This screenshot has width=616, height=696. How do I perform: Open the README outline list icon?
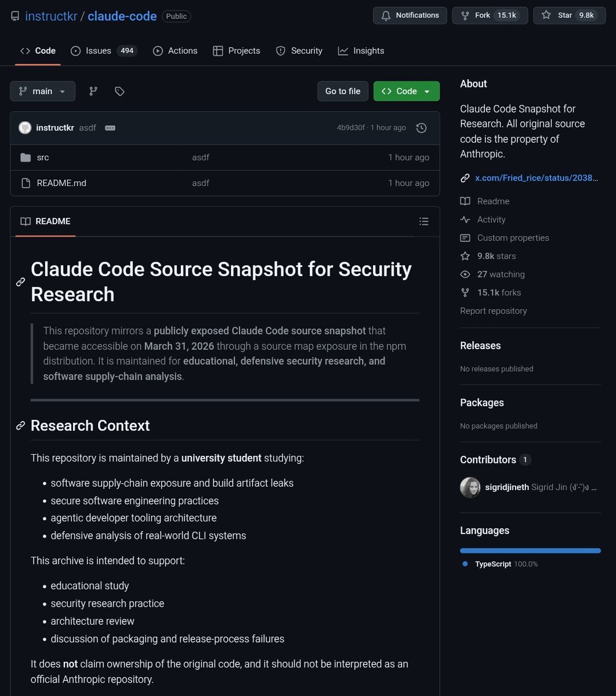pos(424,221)
